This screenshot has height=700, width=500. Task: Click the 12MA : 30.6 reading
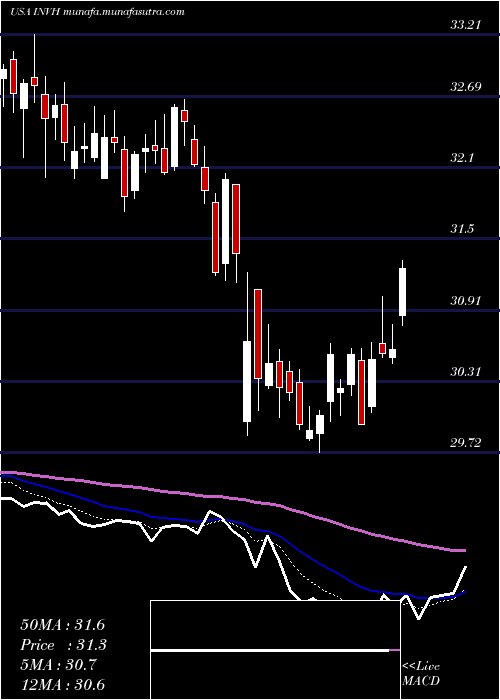click(x=62, y=685)
